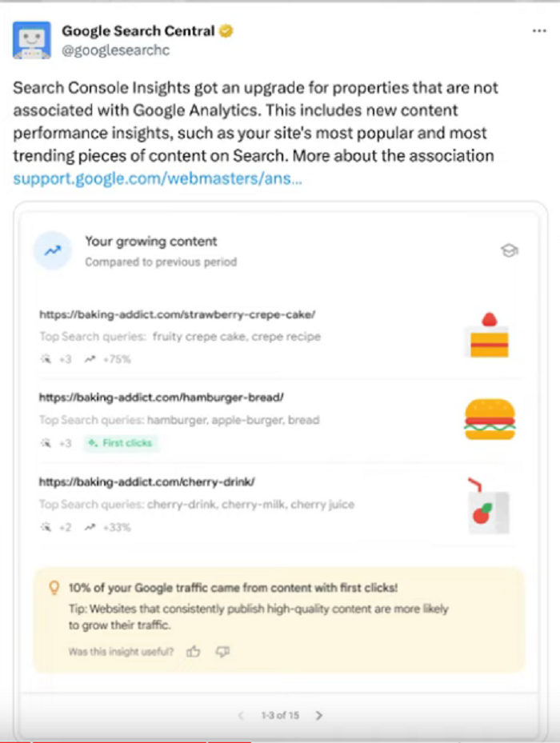Open the hamburger-bread URL

162,397
